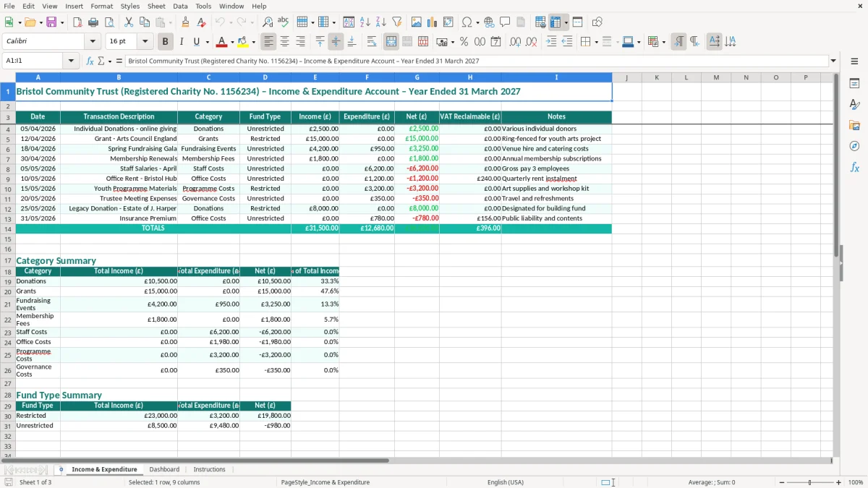Toggle Italic formatting

tap(181, 42)
